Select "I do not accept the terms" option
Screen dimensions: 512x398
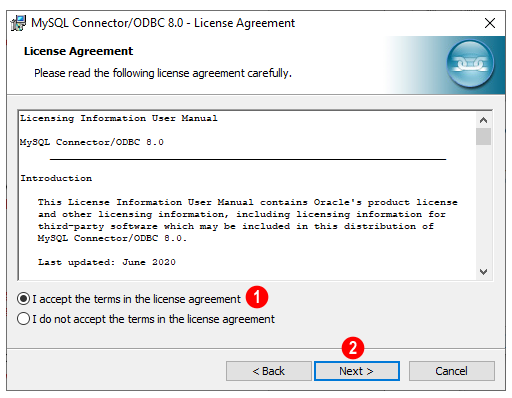coord(23,319)
